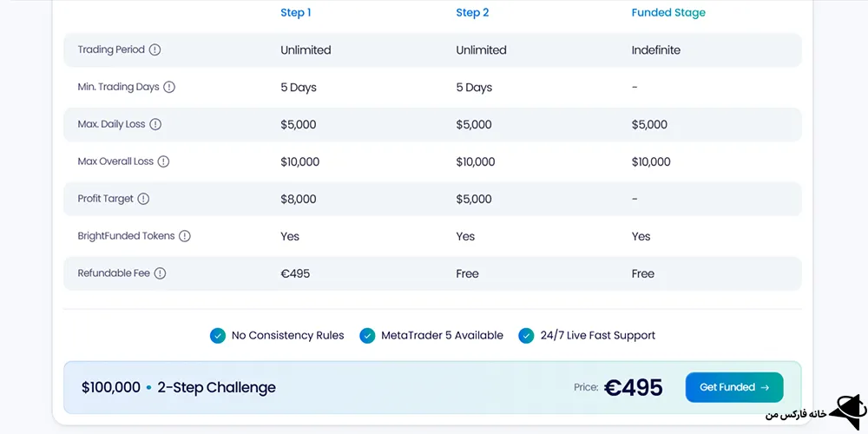
Task: Click the Trading Period info icon
Action: click(155, 50)
